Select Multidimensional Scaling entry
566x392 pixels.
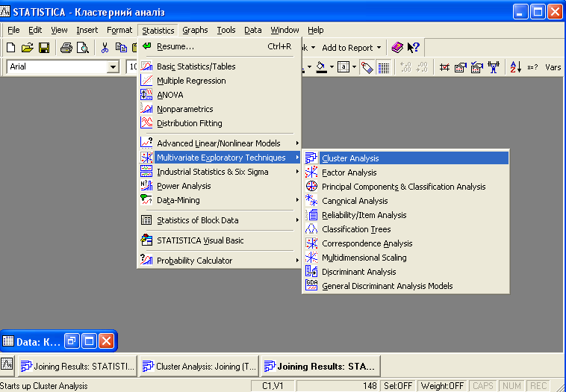[x=405, y=258]
